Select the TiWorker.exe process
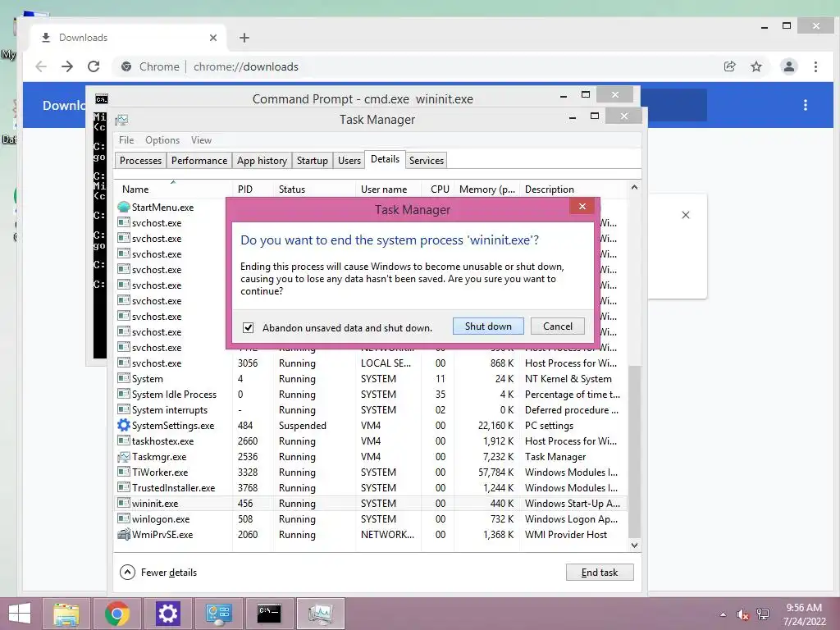This screenshot has width=840, height=630. 371,472
